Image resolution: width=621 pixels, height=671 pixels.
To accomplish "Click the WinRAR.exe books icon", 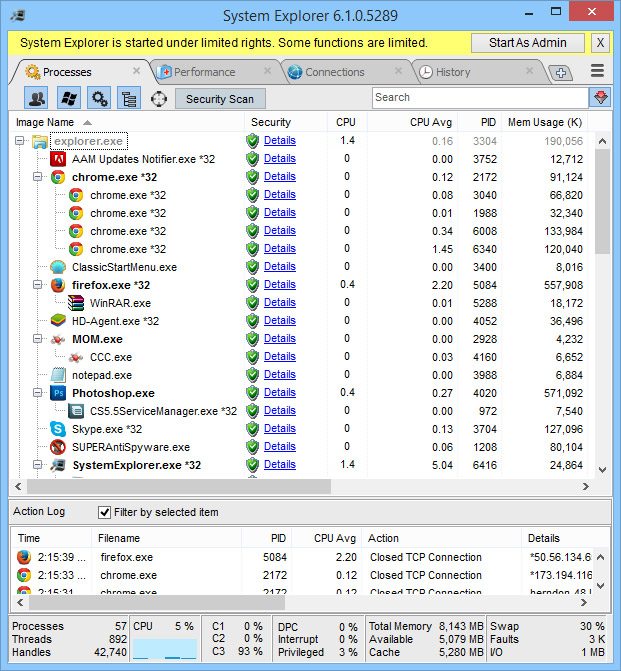I will pyautogui.click(x=76, y=303).
